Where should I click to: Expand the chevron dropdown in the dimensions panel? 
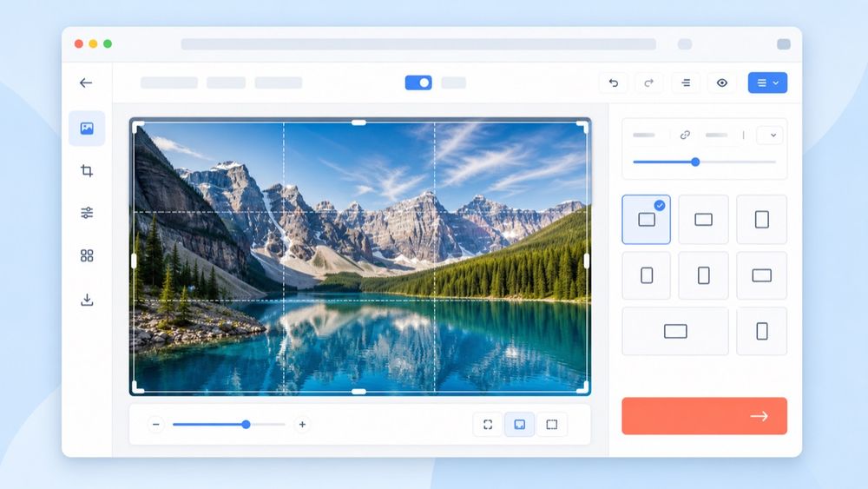tap(769, 135)
